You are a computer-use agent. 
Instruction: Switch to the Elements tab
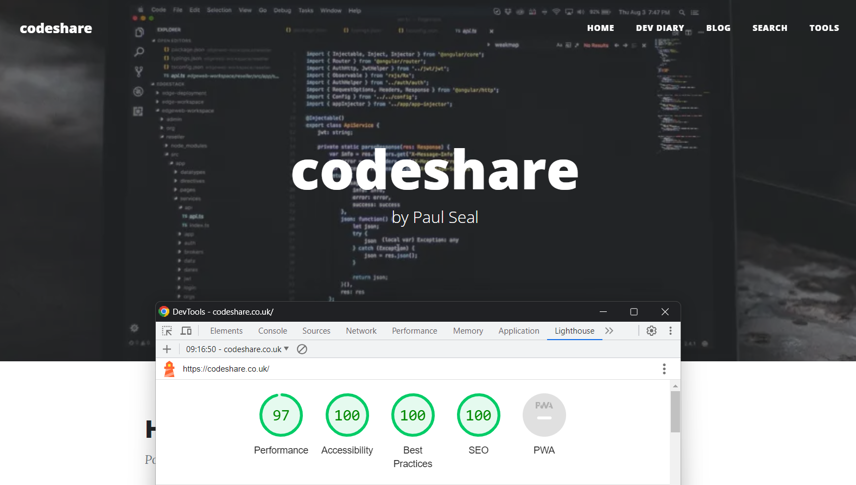tap(226, 331)
